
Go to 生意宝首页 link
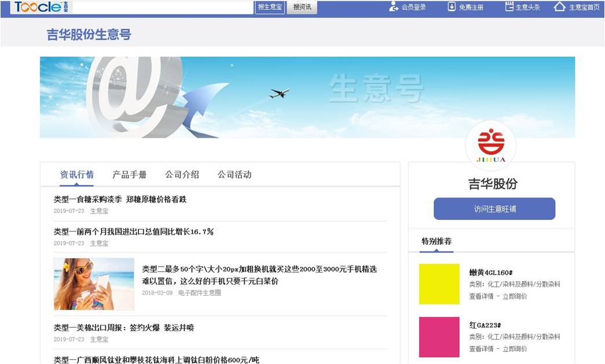click(584, 8)
